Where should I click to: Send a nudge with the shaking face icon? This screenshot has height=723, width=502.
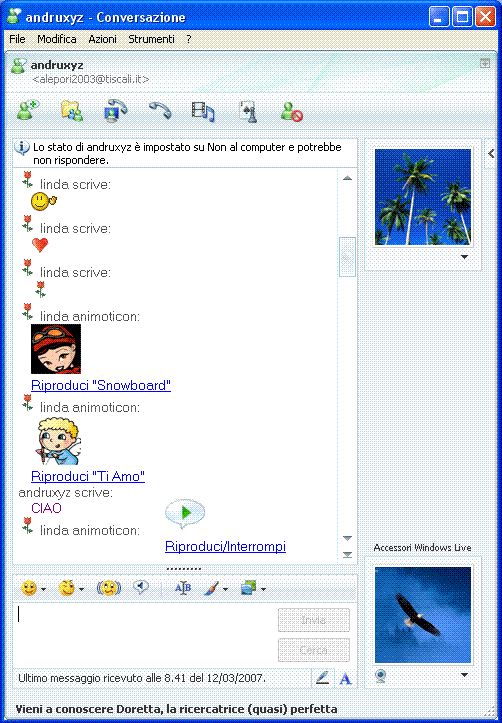[109, 588]
